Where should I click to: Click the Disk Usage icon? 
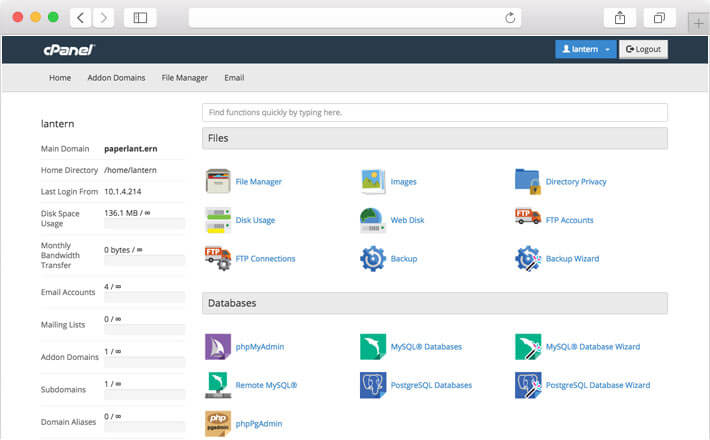(x=218, y=220)
